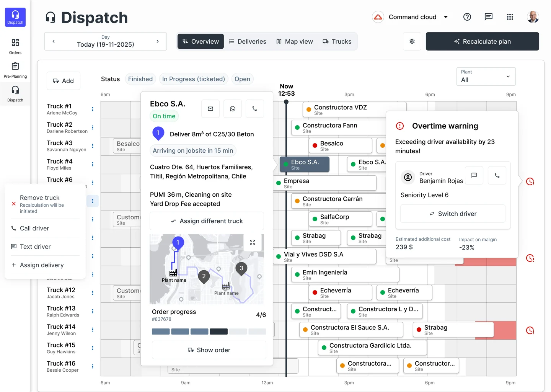The height and width of the screenshot is (392, 551).
Task: Toggle the In Progress (ticketed) filter
Action: coord(194,79)
